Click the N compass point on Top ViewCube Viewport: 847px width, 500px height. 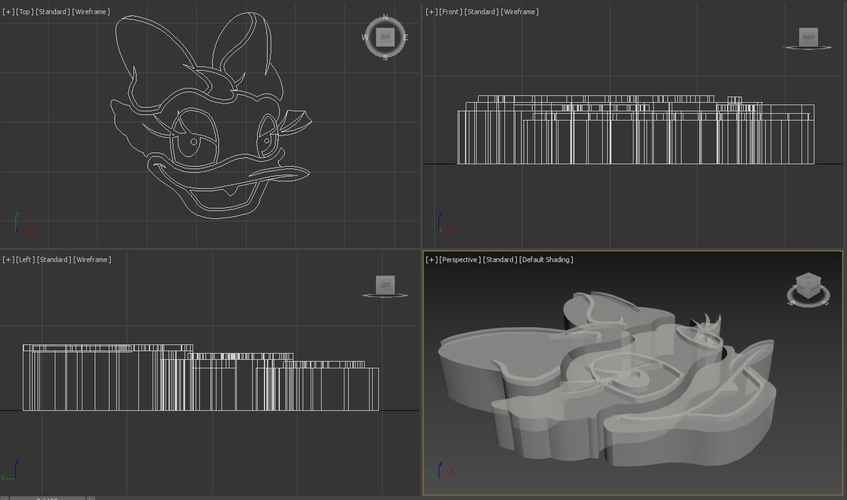tap(385, 17)
